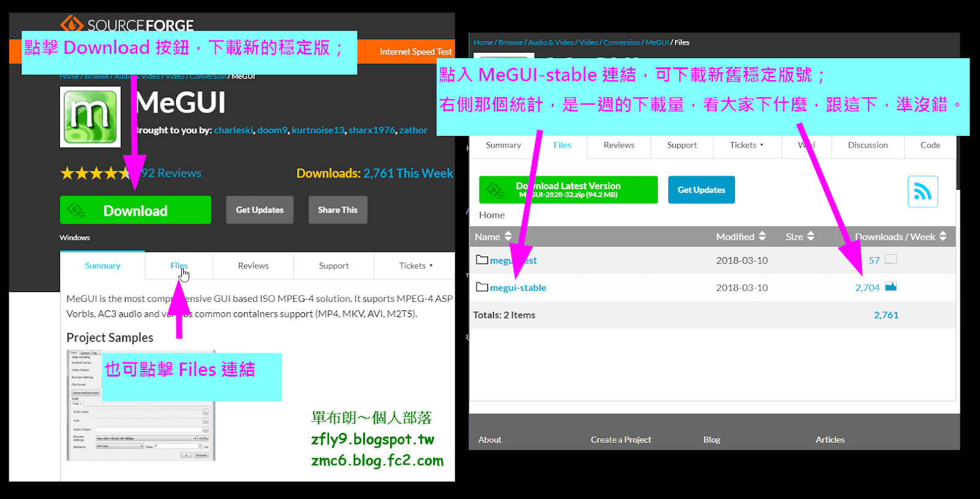Sort by Size column arrows

810,236
